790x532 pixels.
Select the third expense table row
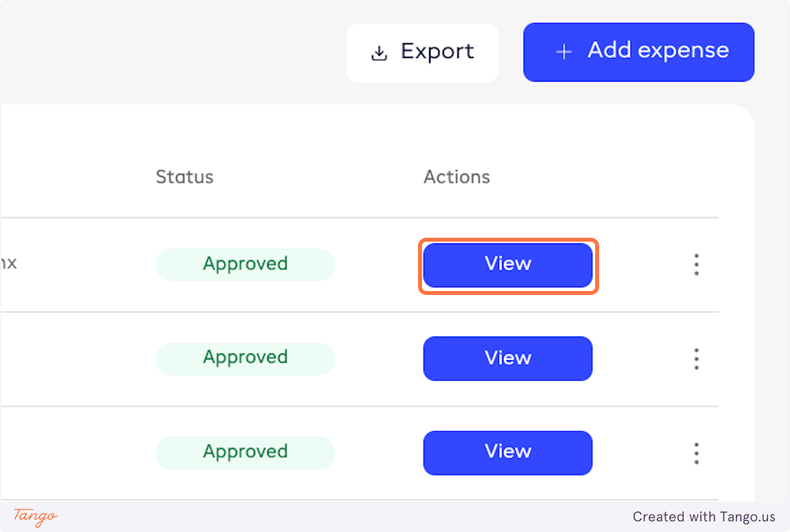click(79, 453)
